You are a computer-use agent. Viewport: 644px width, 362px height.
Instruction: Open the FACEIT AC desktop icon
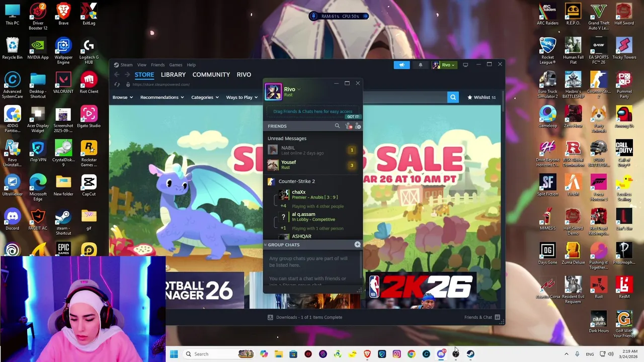tap(38, 220)
